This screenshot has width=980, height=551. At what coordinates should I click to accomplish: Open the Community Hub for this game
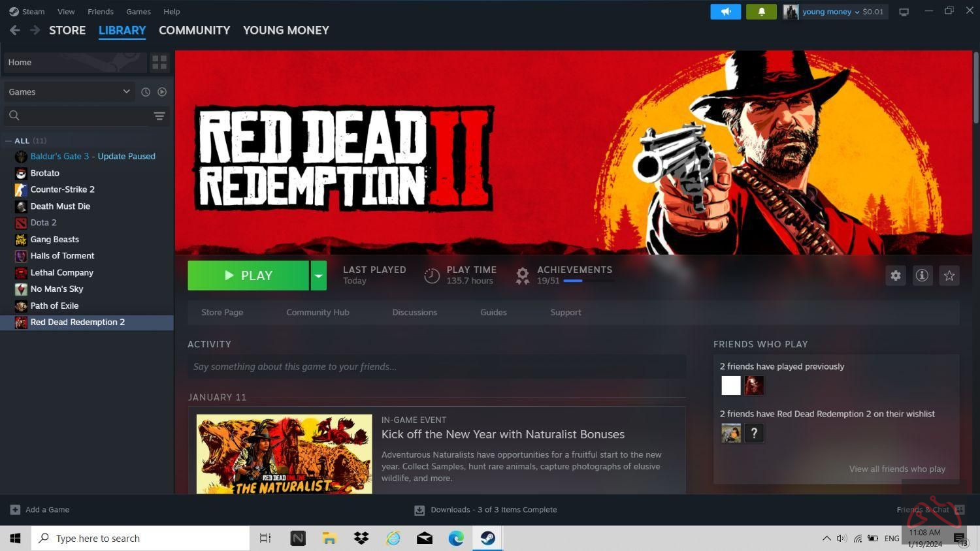318,312
